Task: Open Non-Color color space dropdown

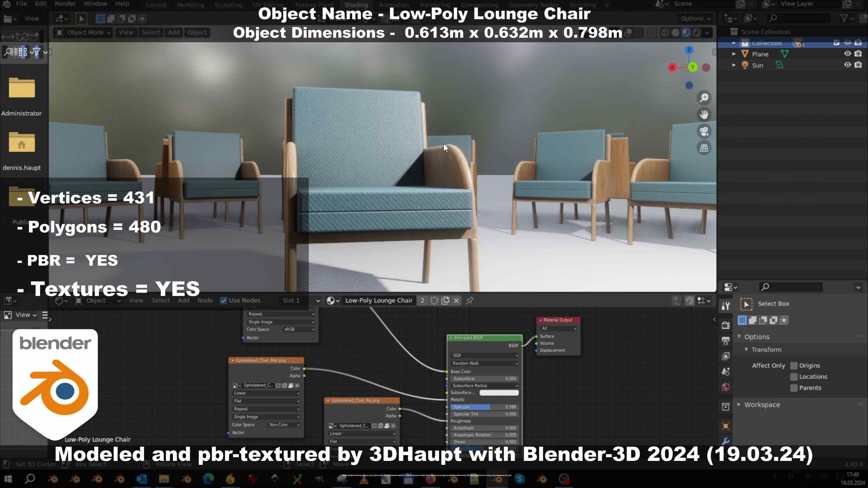Action: click(x=284, y=425)
